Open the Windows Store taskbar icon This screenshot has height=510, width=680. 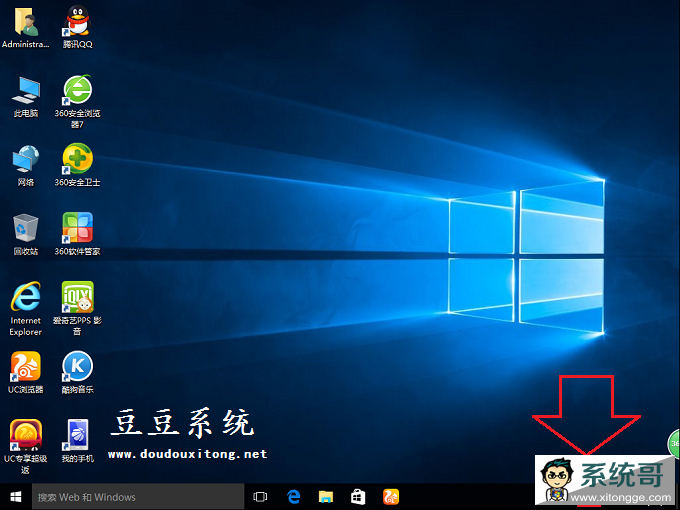pyautogui.click(x=358, y=497)
